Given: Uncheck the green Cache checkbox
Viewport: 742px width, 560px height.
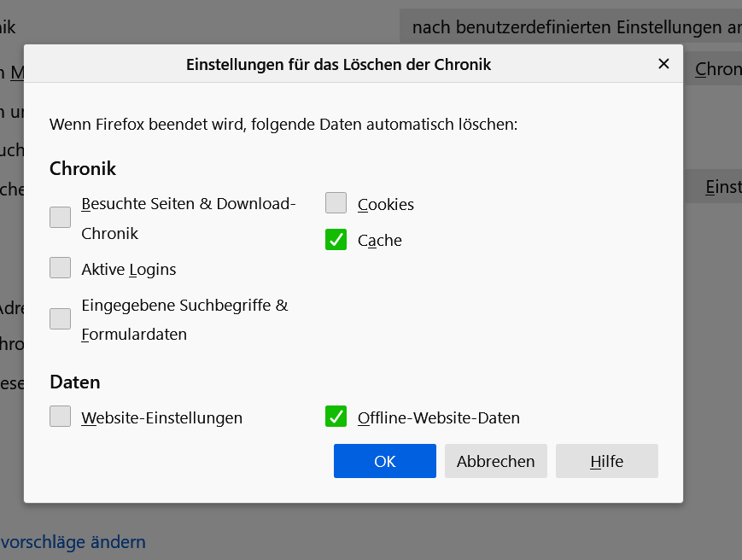Looking at the screenshot, I should coord(336,240).
